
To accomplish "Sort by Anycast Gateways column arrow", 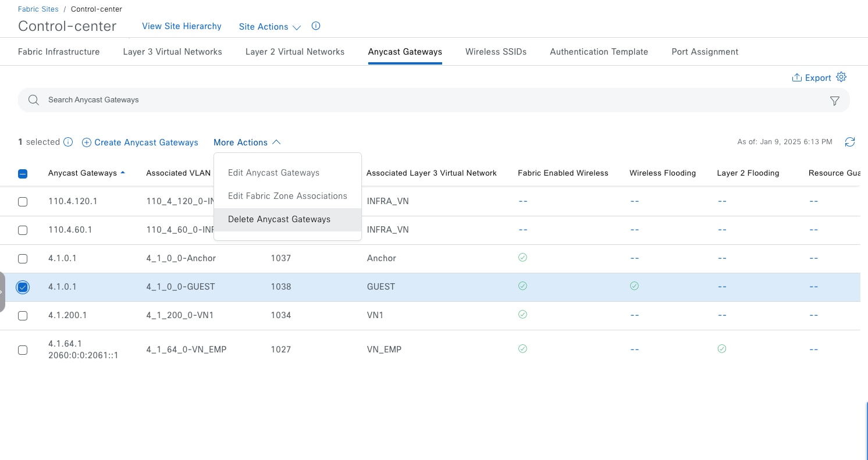I will 123,173.
